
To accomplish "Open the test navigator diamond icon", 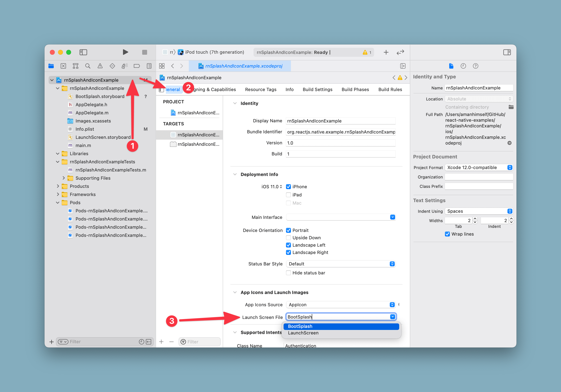I will pos(112,66).
